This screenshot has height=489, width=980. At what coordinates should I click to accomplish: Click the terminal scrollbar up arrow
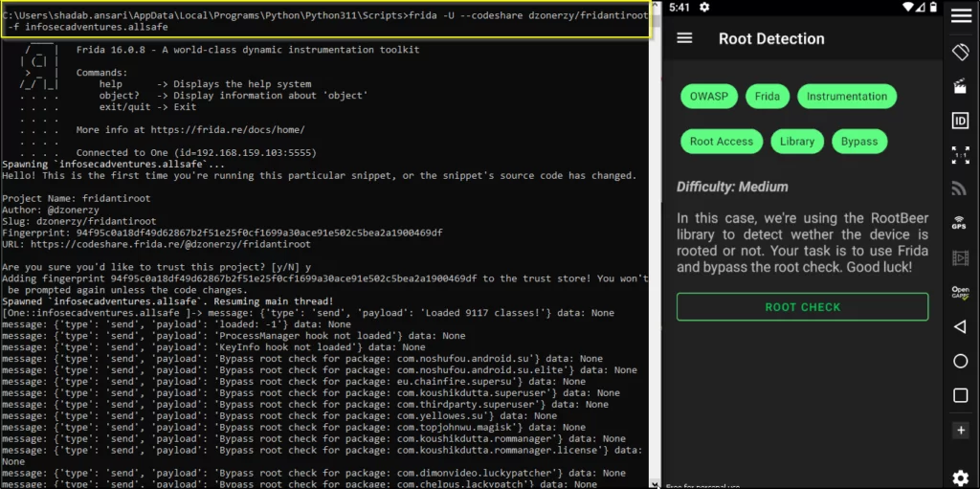click(655, 5)
